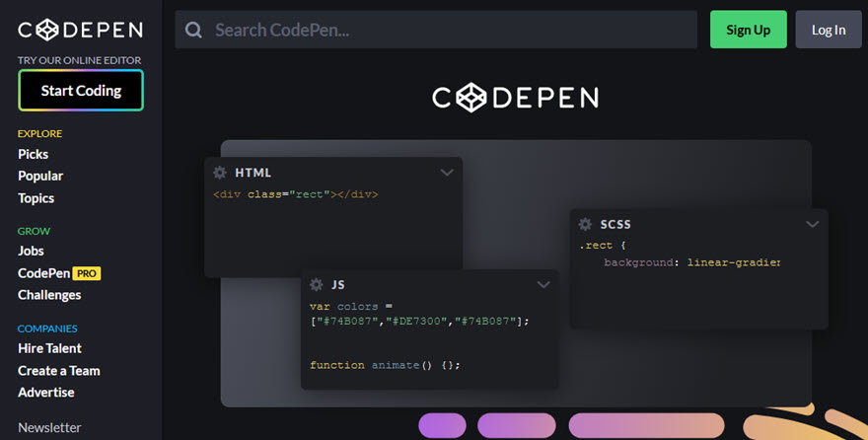Click the SCSS panel title
This screenshot has height=440, width=868.
point(615,224)
